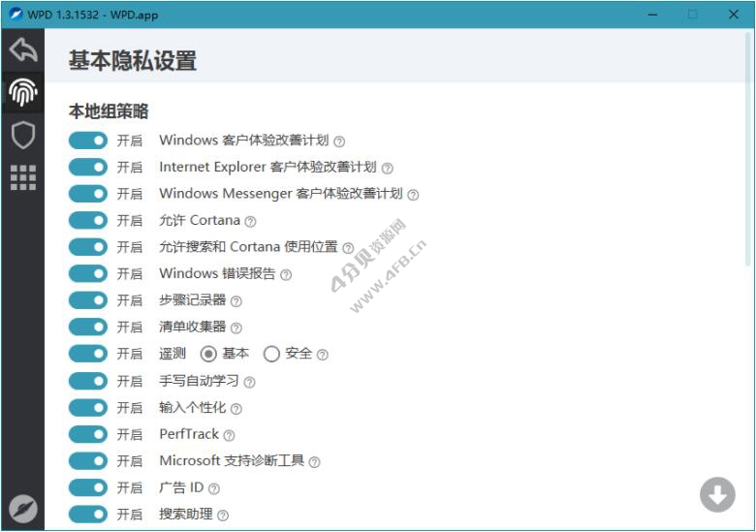Click help icon next to Internet Explorer 客户体验改善计划
The height and width of the screenshot is (532, 756).
tap(387, 169)
